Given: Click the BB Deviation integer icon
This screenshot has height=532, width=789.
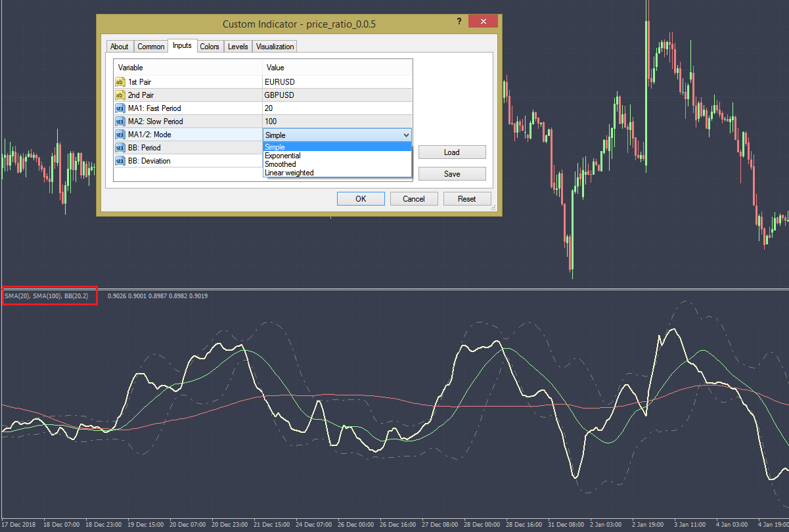Looking at the screenshot, I should (x=120, y=161).
